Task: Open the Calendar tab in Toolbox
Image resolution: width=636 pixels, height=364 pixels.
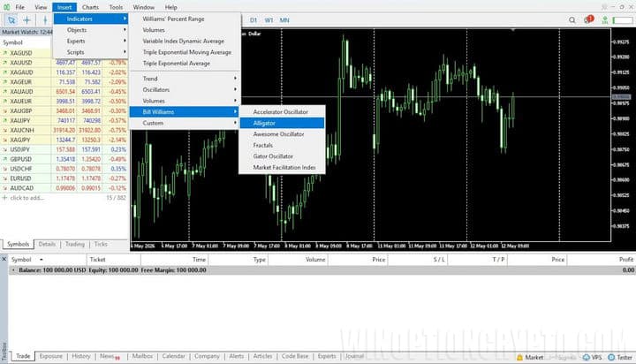Action: tap(174, 356)
